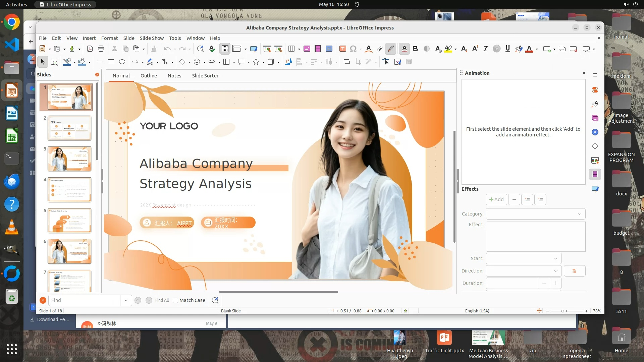This screenshot has width=644, height=362.
Task: Open the animation Start dropdown
Action: (x=524, y=258)
